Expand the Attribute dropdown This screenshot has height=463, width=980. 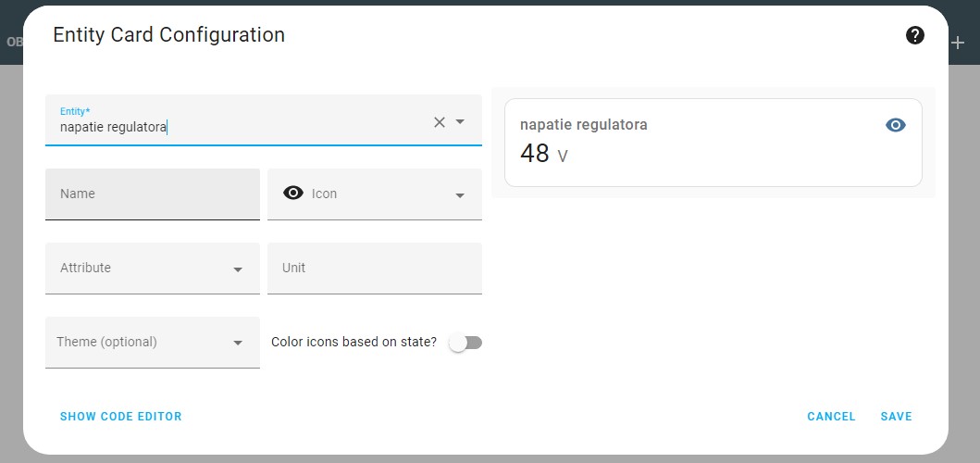(x=238, y=269)
